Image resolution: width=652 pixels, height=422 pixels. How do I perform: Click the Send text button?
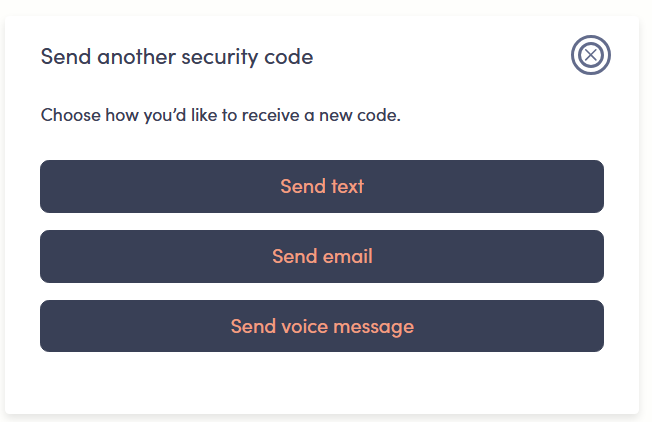[322, 186]
